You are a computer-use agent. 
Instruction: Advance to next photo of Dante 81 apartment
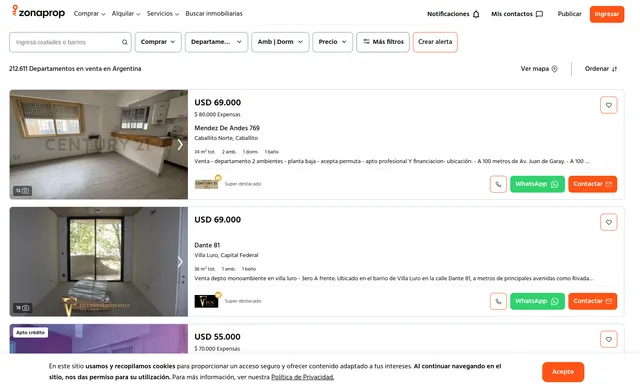coord(180,262)
